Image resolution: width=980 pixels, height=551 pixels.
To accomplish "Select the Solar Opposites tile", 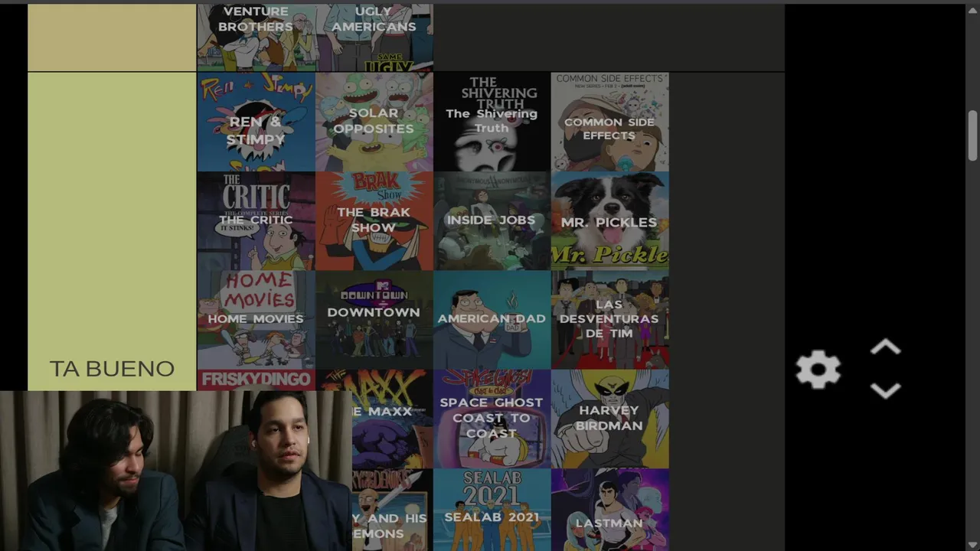I will tap(374, 122).
